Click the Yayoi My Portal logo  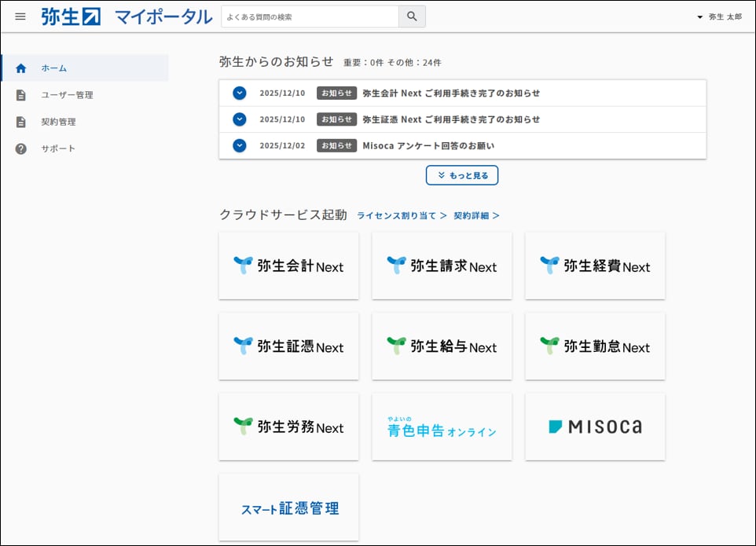127,16
